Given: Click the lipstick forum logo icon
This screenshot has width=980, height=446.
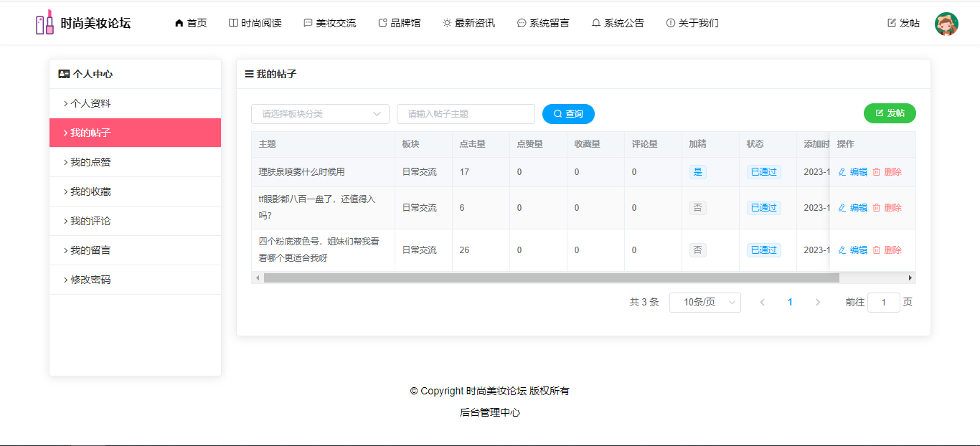Looking at the screenshot, I should pyautogui.click(x=44, y=23).
